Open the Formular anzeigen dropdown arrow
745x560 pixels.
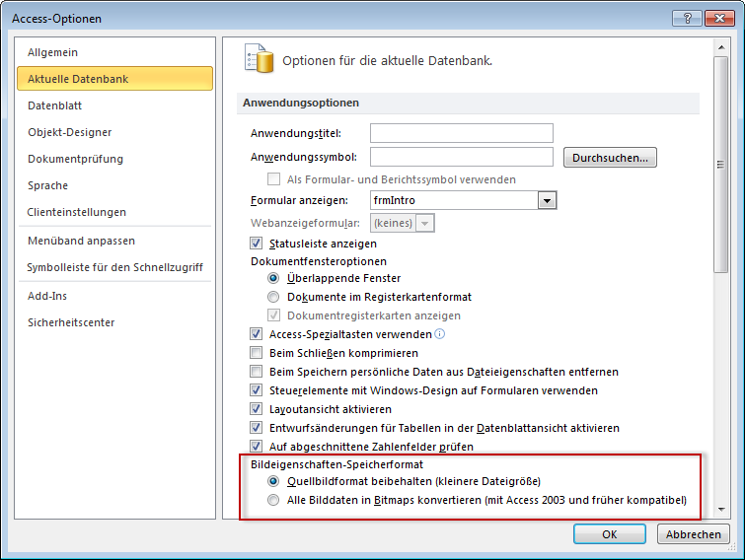point(548,201)
